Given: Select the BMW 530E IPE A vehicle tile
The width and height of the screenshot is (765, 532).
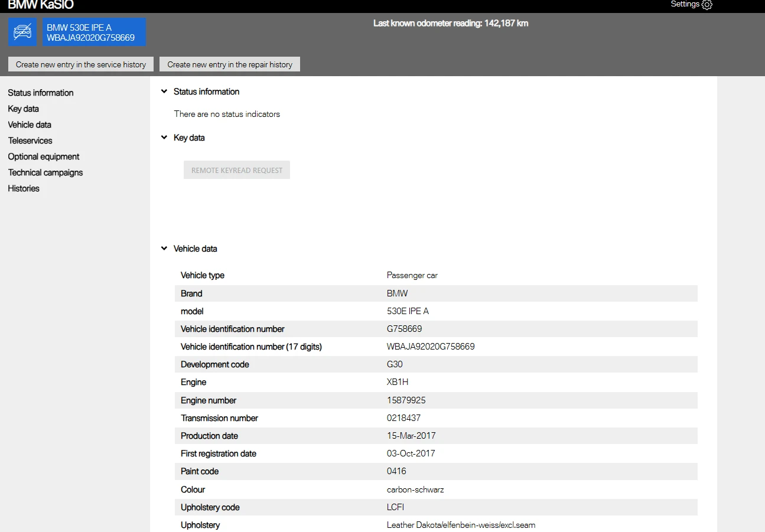Looking at the screenshot, I should click(94, 32).
